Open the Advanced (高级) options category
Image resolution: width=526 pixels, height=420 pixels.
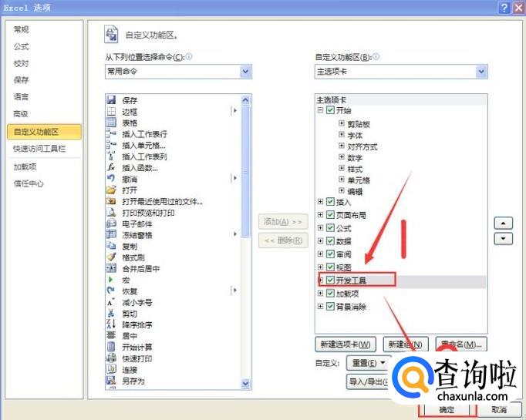21,113
